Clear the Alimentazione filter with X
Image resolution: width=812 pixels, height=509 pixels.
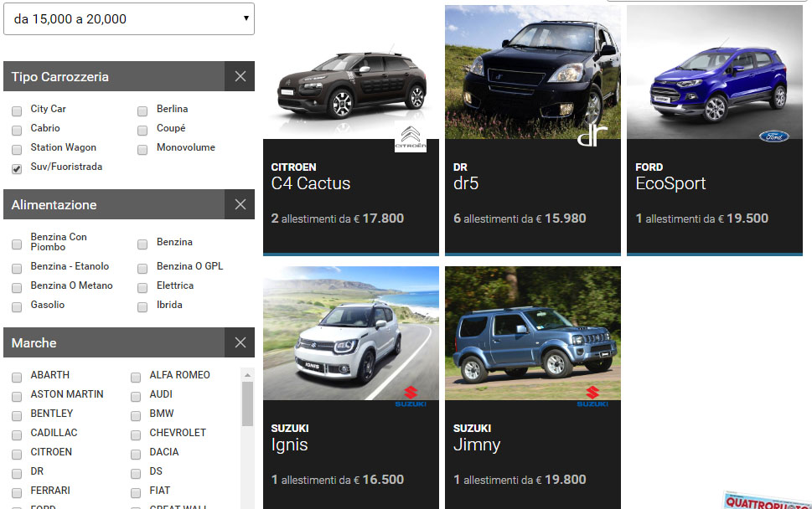pos(240,204)
